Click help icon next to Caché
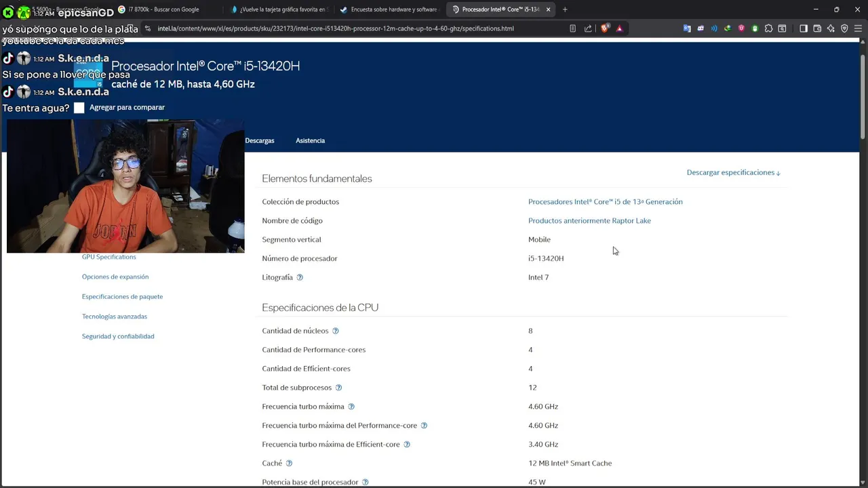The height and width of the screenshot is (488, 868). tap(289, 464)
